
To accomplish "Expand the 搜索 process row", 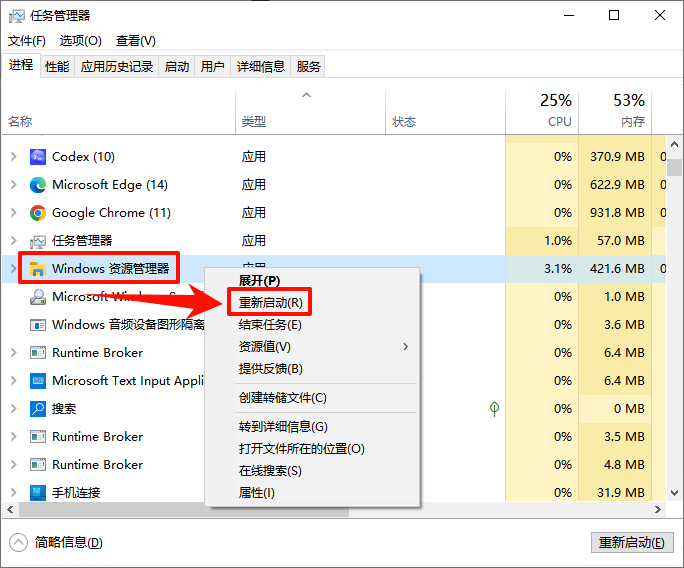I will click(14, 409).
